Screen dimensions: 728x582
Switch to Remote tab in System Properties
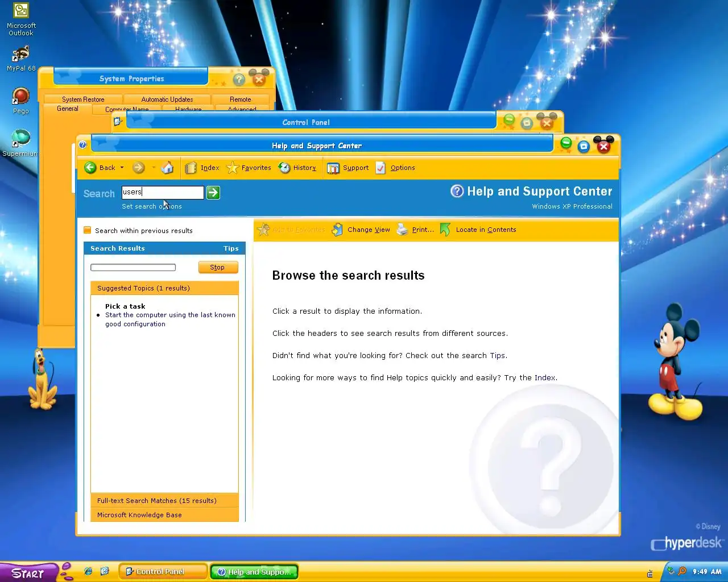point(241,99)
